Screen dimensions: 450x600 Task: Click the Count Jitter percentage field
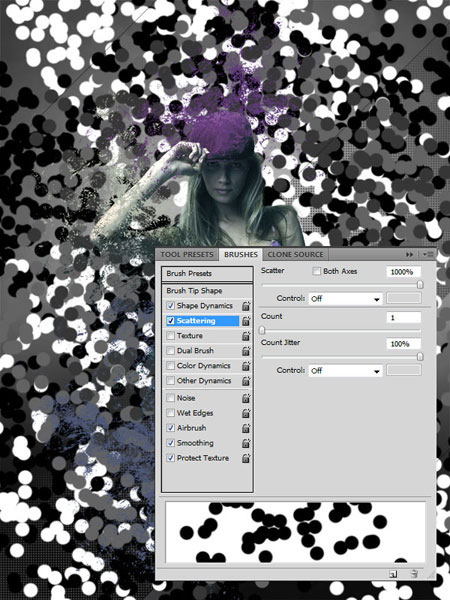[404, 344]
